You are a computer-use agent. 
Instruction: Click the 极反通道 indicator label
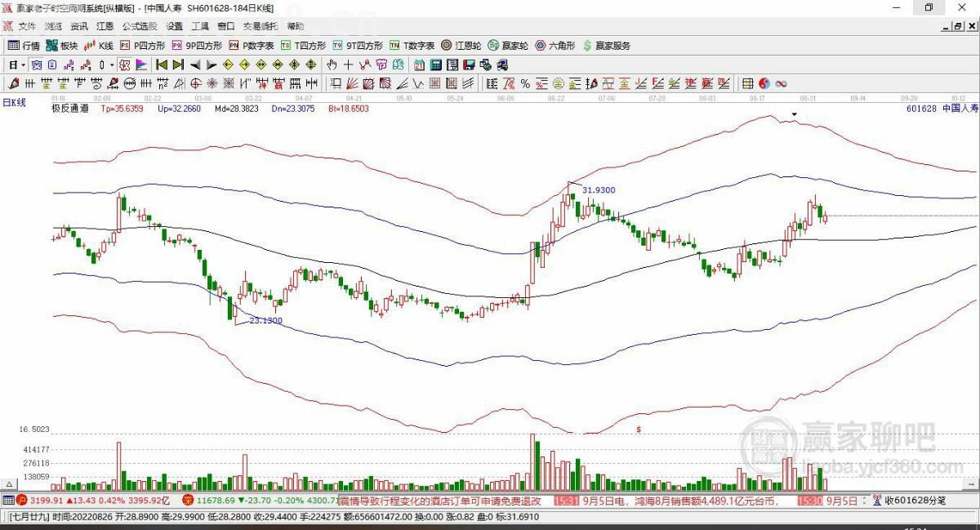click(x=70, y=108)
